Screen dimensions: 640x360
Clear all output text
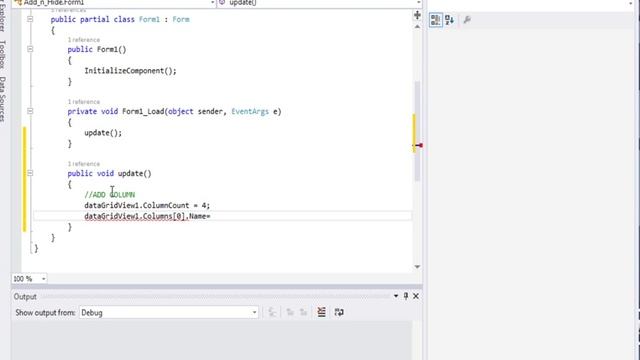click(x=322, y=312)
